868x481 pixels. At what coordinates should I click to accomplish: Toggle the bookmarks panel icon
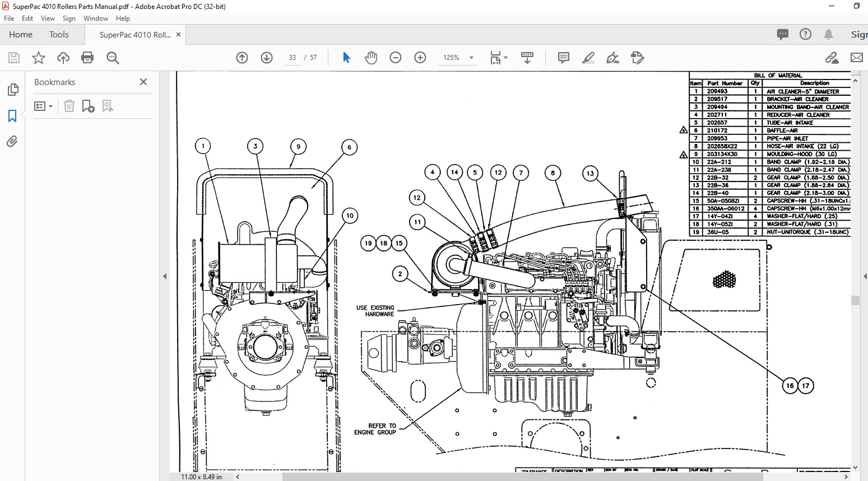tap(12, 116)
